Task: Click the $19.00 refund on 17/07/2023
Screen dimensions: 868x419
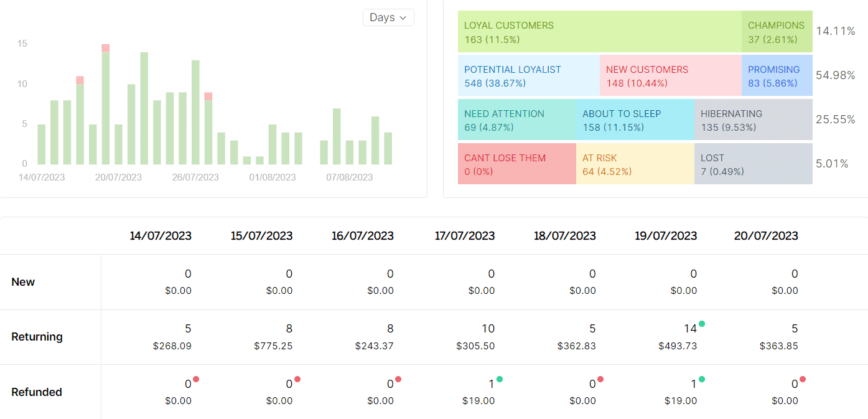Action: point(478,401)
